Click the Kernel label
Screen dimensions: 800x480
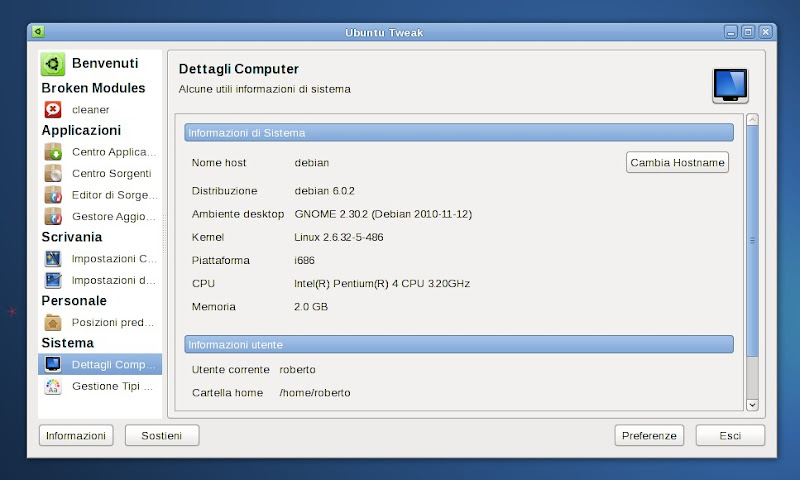point(208,237)
